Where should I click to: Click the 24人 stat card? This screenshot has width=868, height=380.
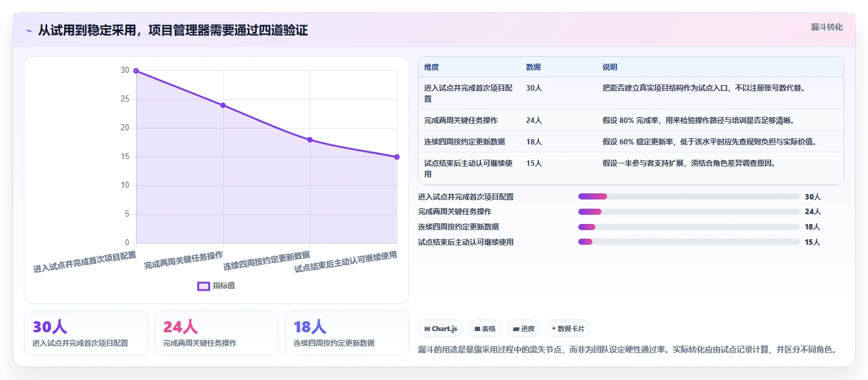[216, 333]
